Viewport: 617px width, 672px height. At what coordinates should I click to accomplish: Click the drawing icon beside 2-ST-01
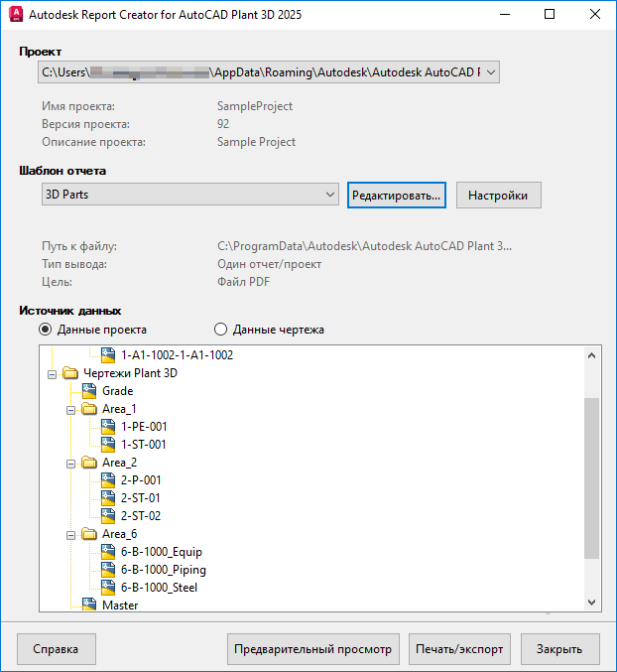pos(108,498)
